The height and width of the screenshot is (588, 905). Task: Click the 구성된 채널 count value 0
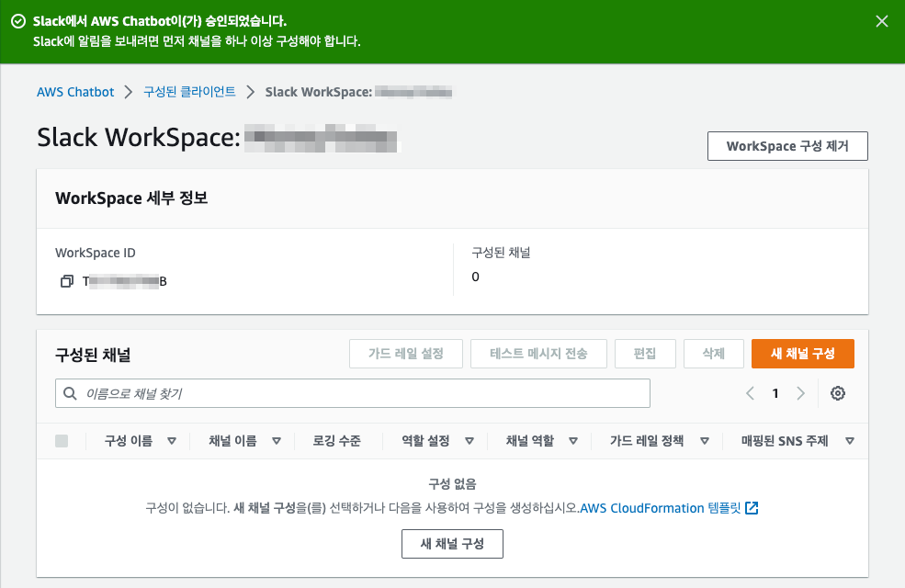[475, 277]
